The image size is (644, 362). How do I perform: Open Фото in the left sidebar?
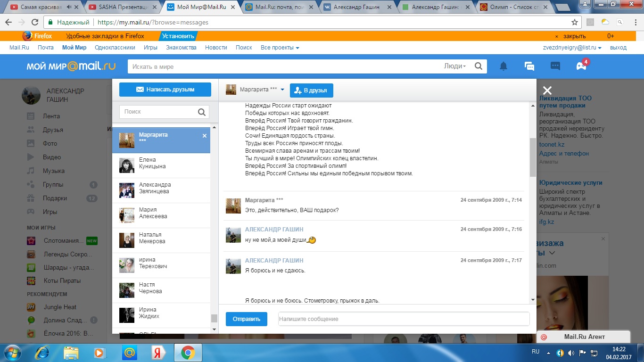click(50, 143)
